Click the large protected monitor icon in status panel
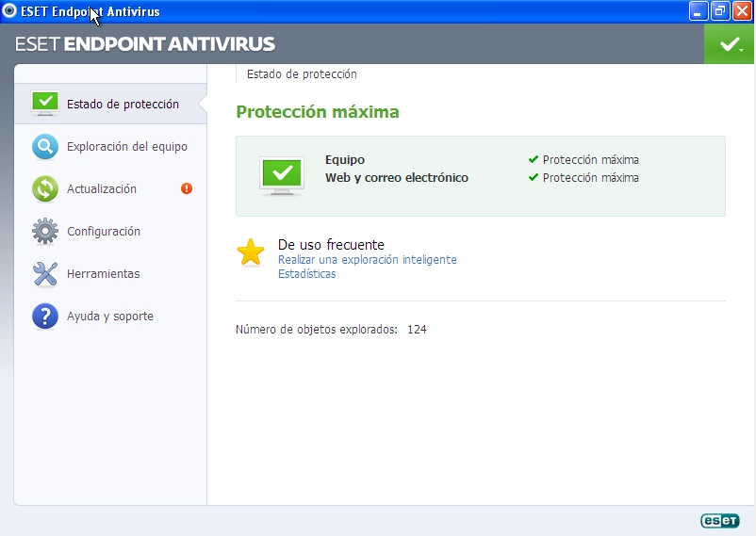 282,175
